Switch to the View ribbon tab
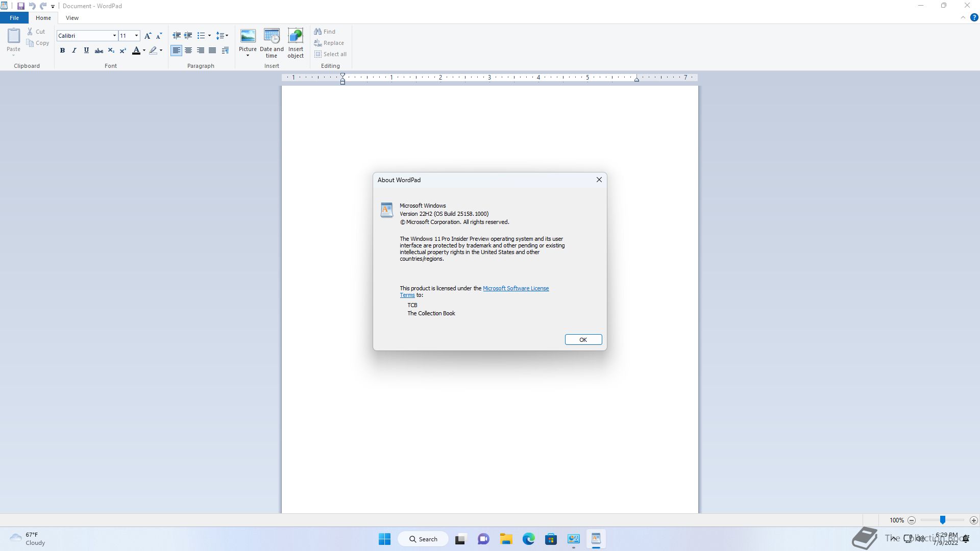Screen dimensions: 980x551 (x=72, y=18)
